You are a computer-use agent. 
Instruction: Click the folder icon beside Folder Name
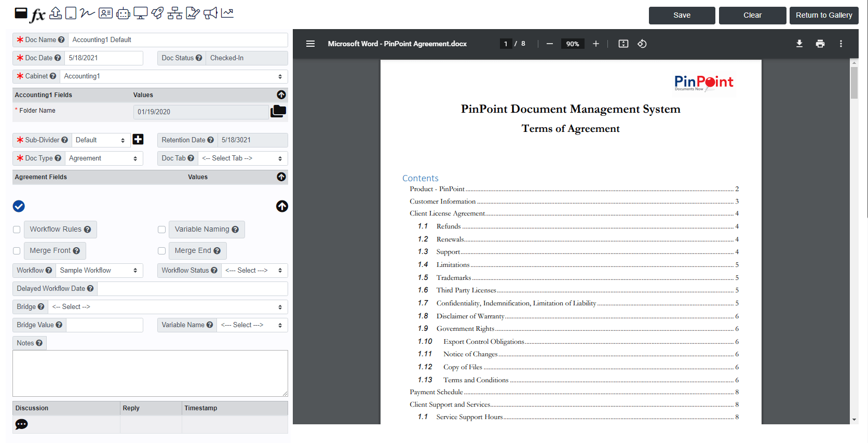[278, 111]
